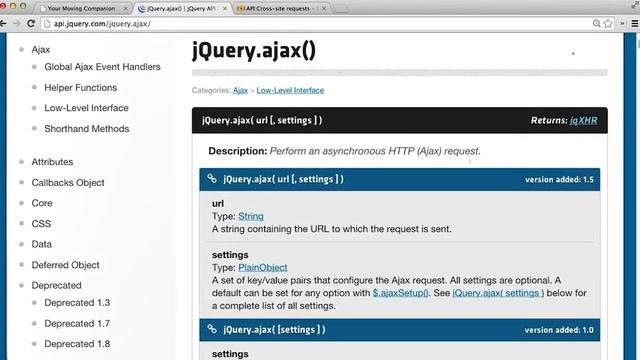
Task: Click the 'url' parameter name
Action: pyautogui.click(x=218, y=203)
